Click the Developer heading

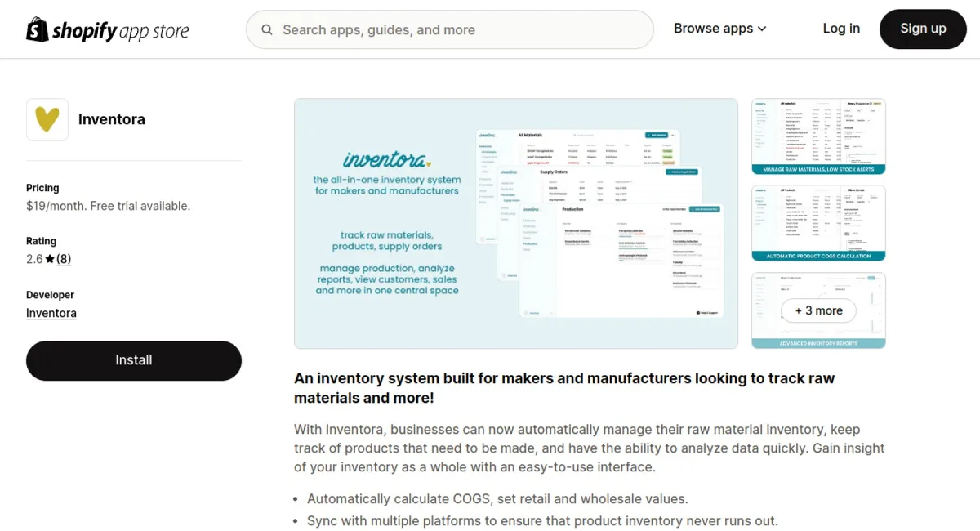50,295
